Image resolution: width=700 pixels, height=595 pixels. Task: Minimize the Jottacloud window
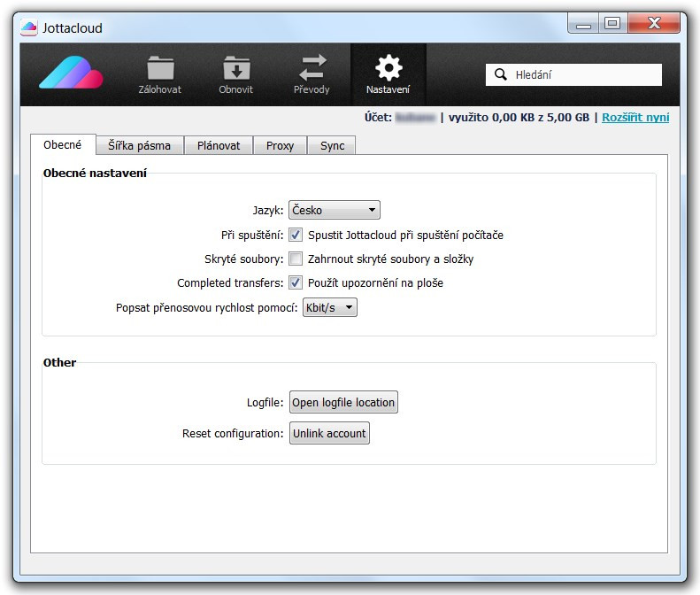point(583,24)
